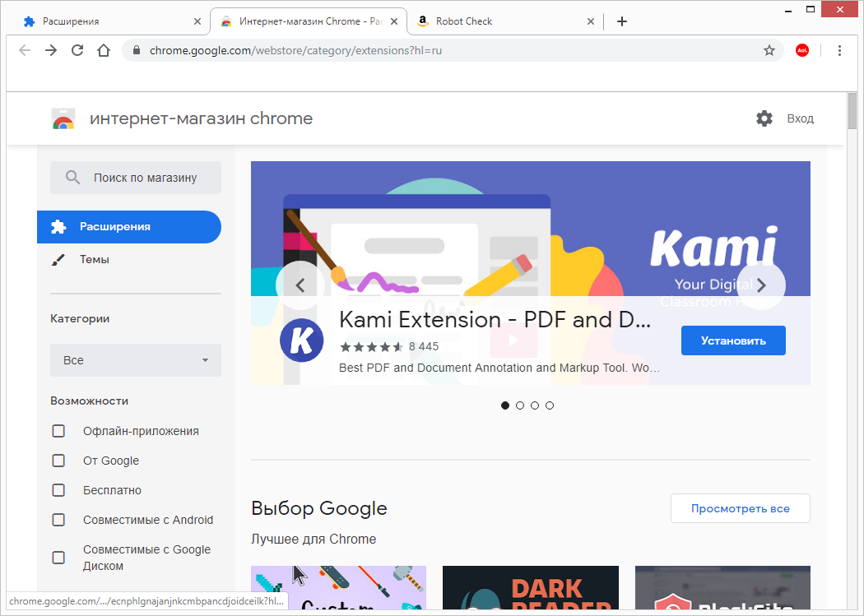Click the 8 445 ratings count
The height and width of the screenshot is (616, 864).
point(424,347)
